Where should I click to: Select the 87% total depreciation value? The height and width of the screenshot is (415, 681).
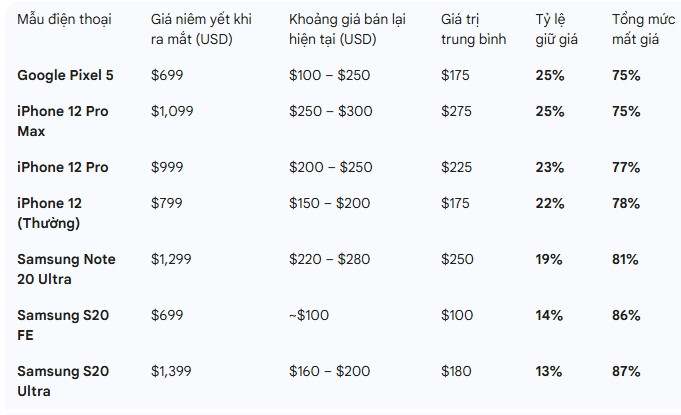point(626,371)
